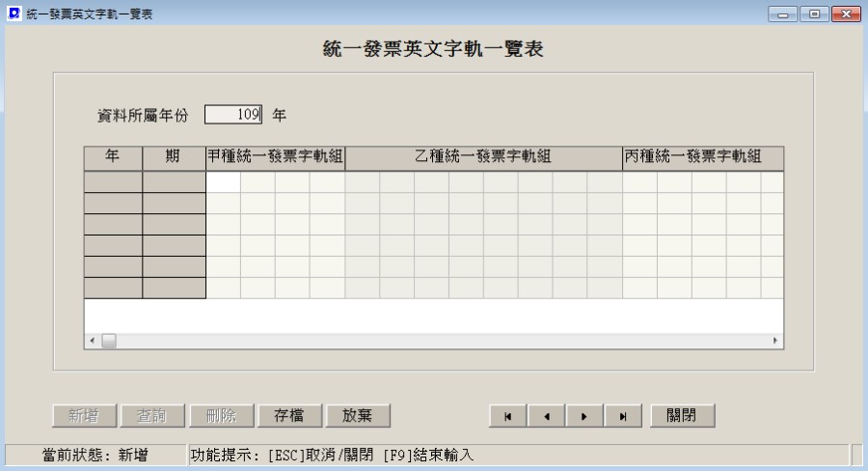The width and height of the screenshot is (868, 471).
Task: Minimize the 統一發票英文字軌一覽表 window
Action: click(782, 14)
